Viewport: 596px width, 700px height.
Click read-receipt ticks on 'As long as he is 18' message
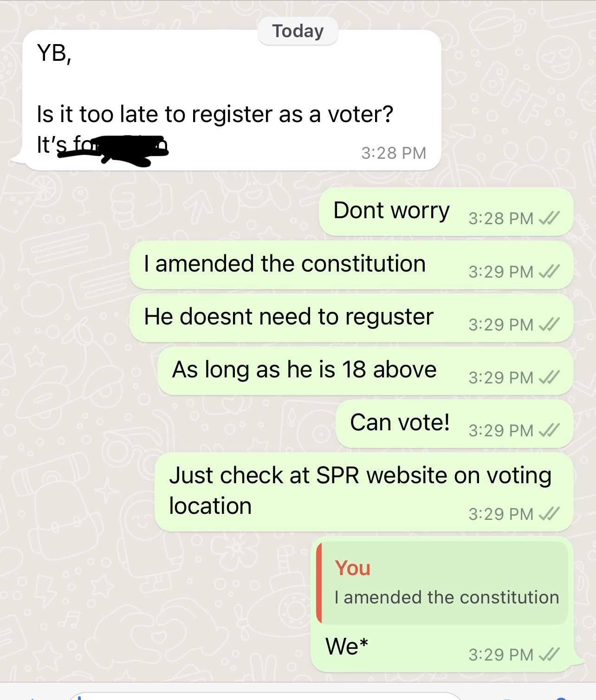(x=549, y=377)
